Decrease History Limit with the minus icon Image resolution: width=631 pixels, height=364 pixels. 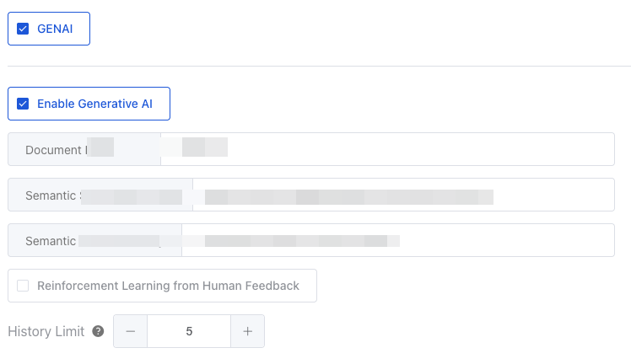[x=131, y=332]
